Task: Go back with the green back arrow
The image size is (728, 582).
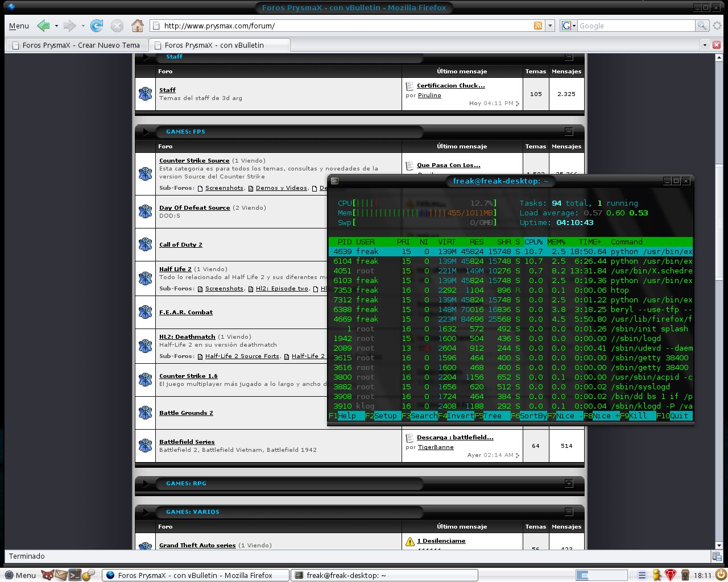Action: click(x=43, y=26)
